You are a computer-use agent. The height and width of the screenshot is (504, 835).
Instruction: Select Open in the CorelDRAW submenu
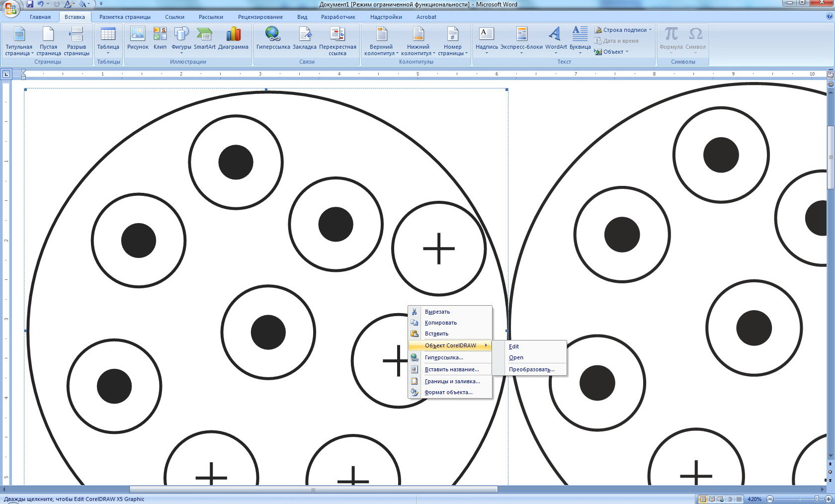tap(530, 357)
